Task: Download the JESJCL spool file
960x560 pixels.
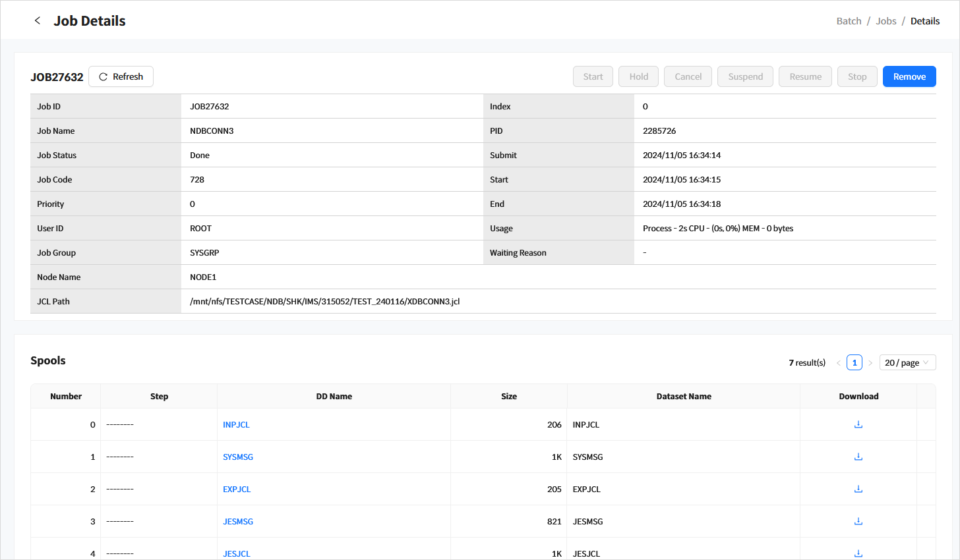Action: (x=858, y=553)
